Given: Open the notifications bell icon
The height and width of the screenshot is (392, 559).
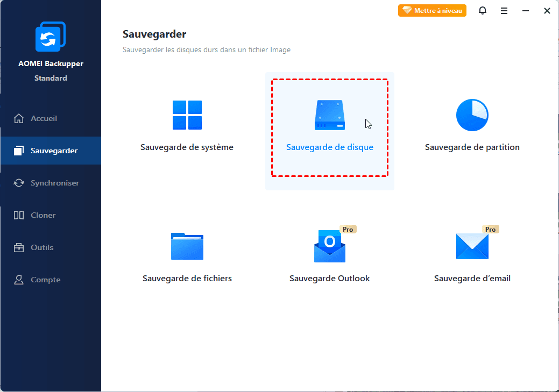Looking at the screenshot, I should tap(483, 11).
